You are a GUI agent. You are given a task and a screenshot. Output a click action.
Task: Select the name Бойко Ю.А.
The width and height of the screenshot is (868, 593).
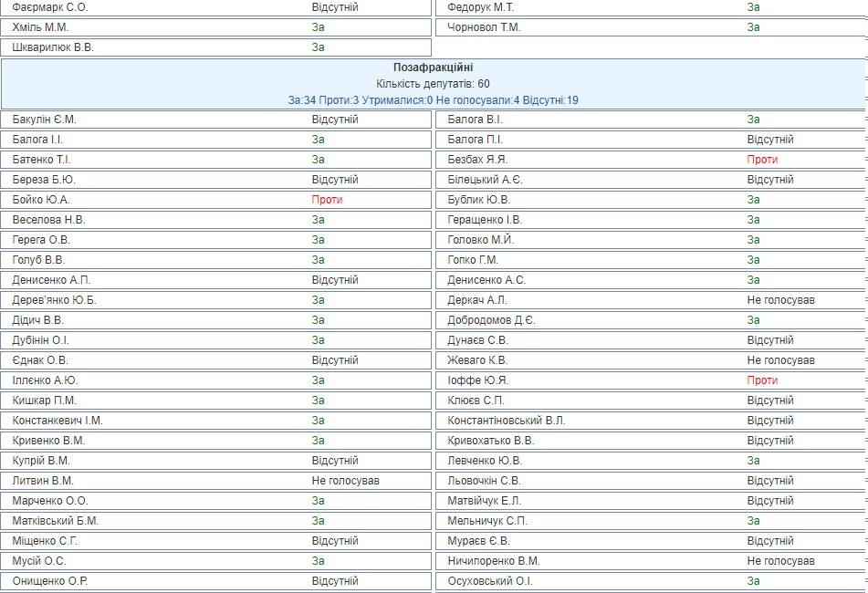(41, 200)
